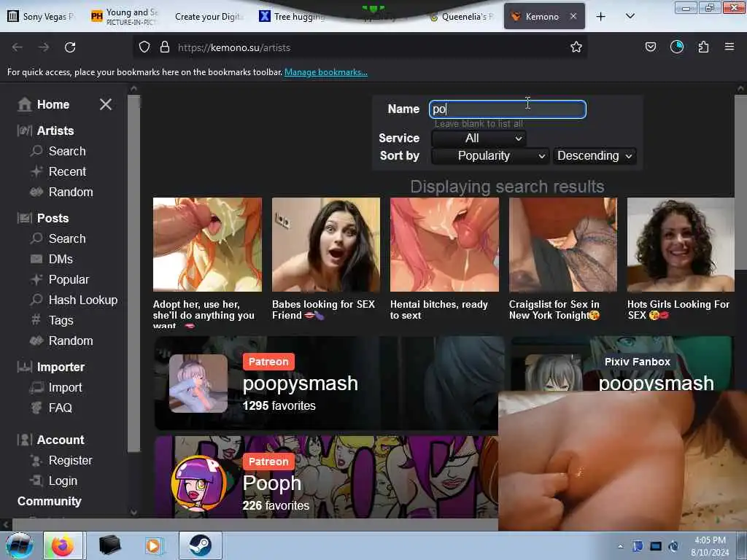
Task: Click the sparkle icon beside Artists Recent
Action: click(36, 171)
